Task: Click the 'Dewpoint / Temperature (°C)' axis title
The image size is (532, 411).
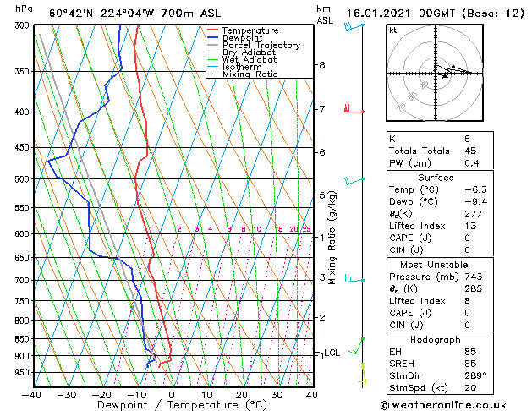Action: click(182, 405)
